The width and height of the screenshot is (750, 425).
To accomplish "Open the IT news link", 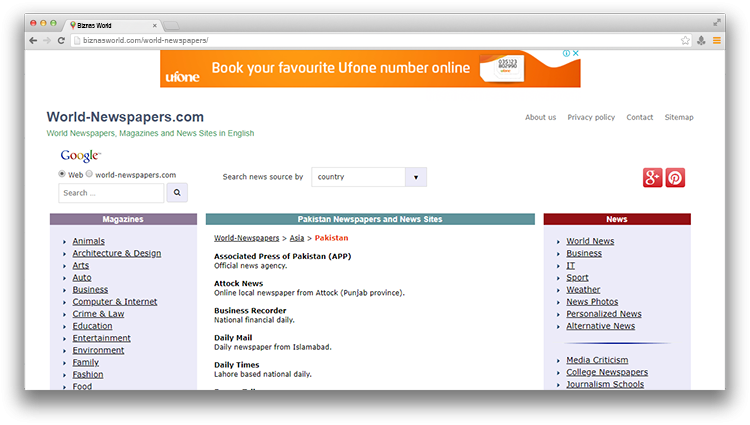I will 571,265.
